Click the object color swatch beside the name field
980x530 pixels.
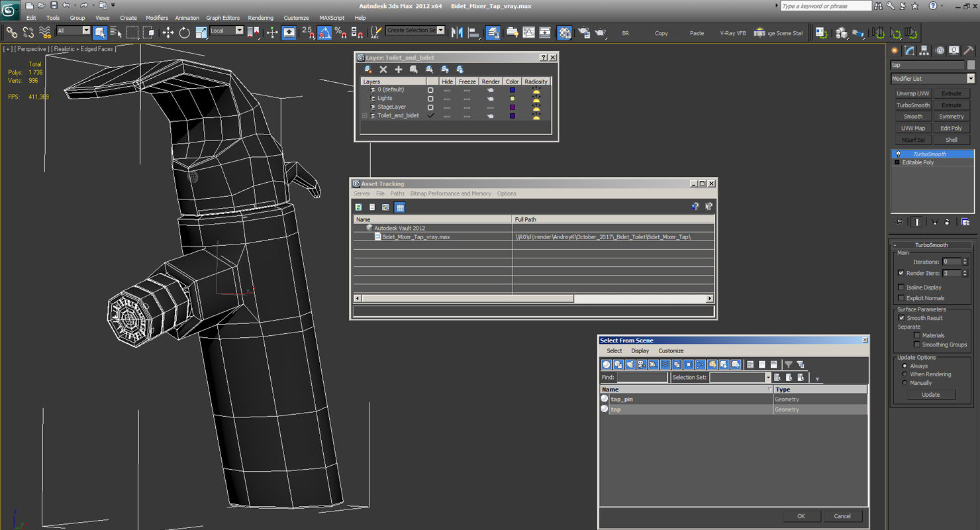pyautogui.click(x=971, y=65)
